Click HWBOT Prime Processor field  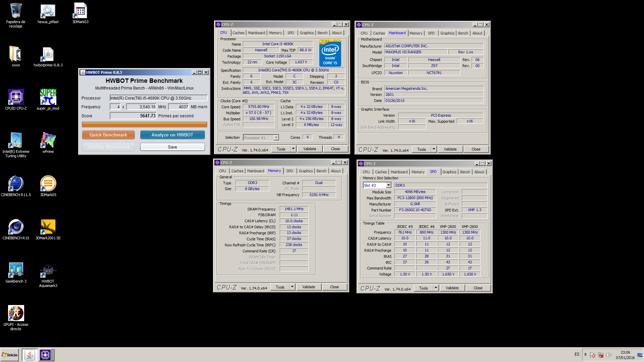pos(158,98)
